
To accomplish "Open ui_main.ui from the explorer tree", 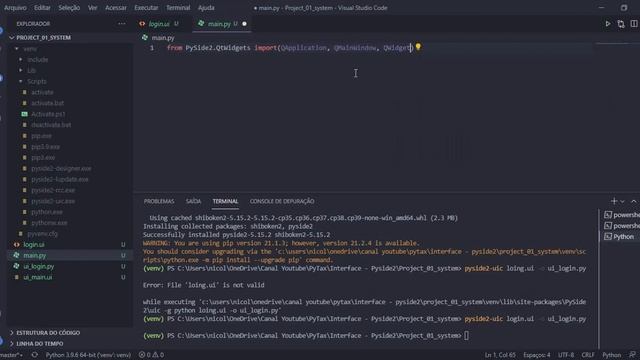I will (37, 278).
